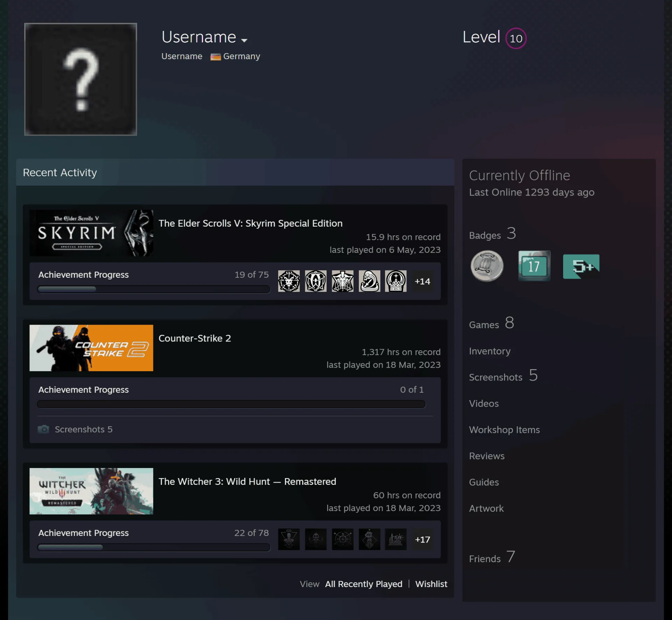Open the Wishlist link
This screenshot has width=672, height=620.
(x=431, y=584)
